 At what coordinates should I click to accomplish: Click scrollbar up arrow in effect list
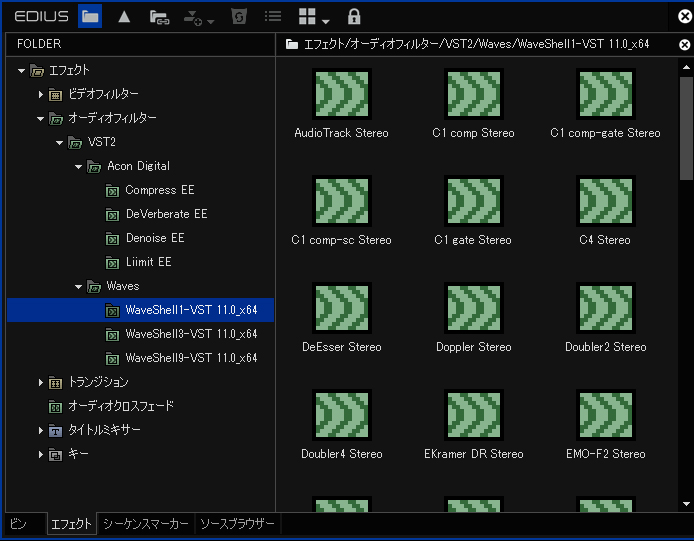[686, 67]
